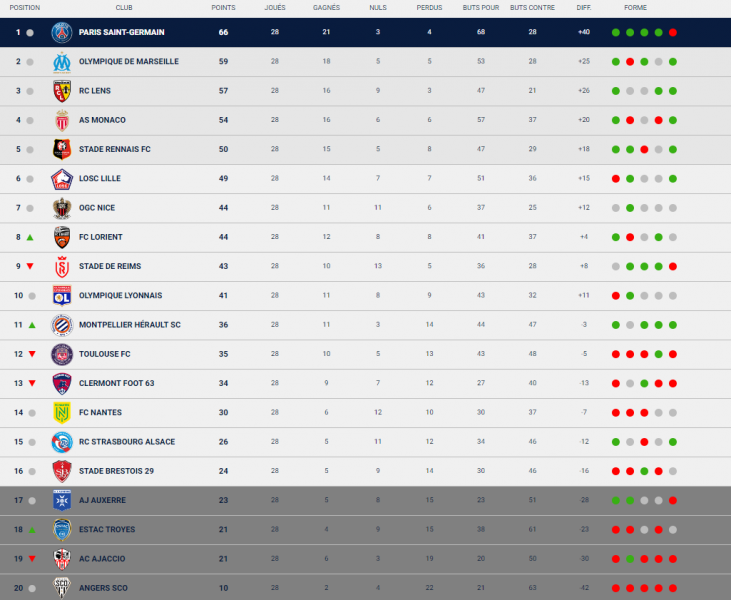Click the LOSC Lille logo
731x600 pixels.
(62, 179)
